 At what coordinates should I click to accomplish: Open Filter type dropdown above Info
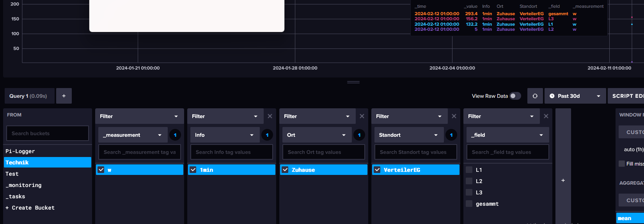tap(225, 116)
